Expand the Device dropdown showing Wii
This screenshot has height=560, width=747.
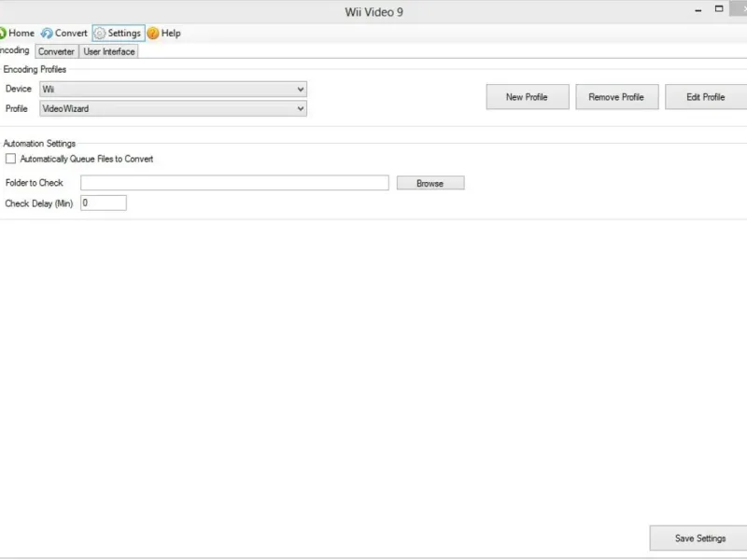(173, 89)
